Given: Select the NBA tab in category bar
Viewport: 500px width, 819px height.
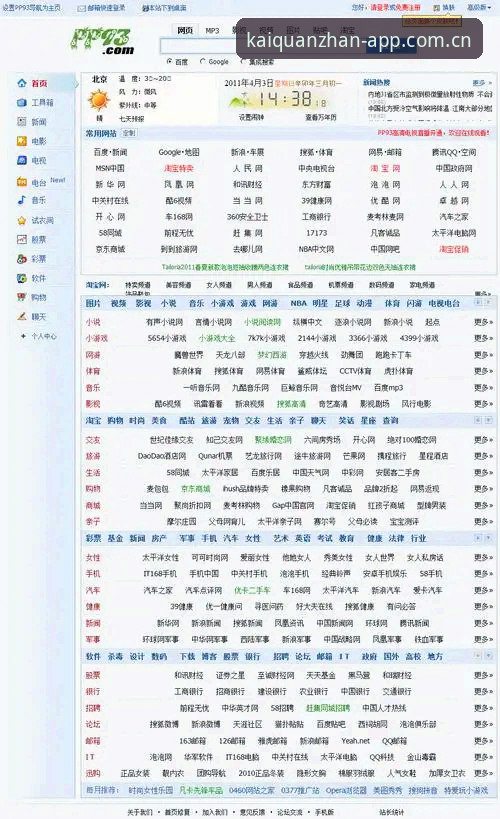Looking at the screenshot, I should [x=298, y=303].
